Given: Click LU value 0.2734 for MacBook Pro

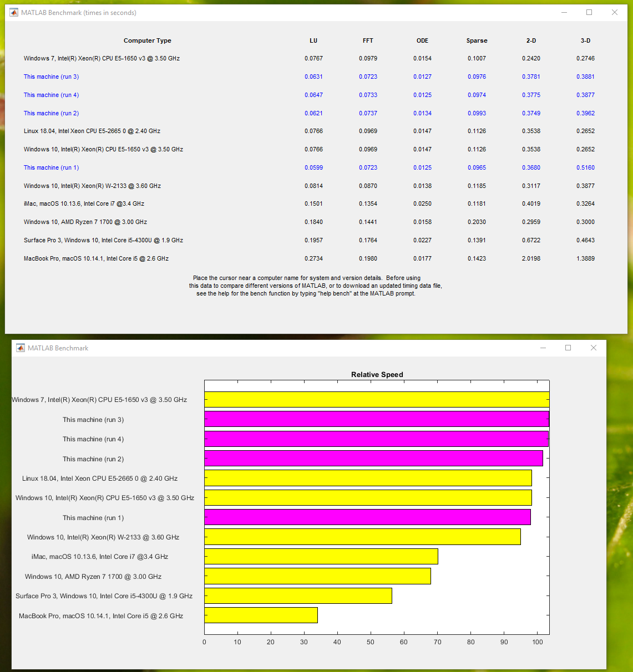Looking at the screenshot, I should click(x=313, y=258).
